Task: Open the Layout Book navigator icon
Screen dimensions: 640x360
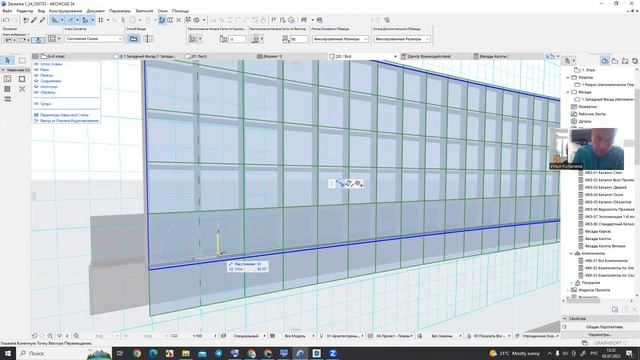Action: tap(624, 61)
